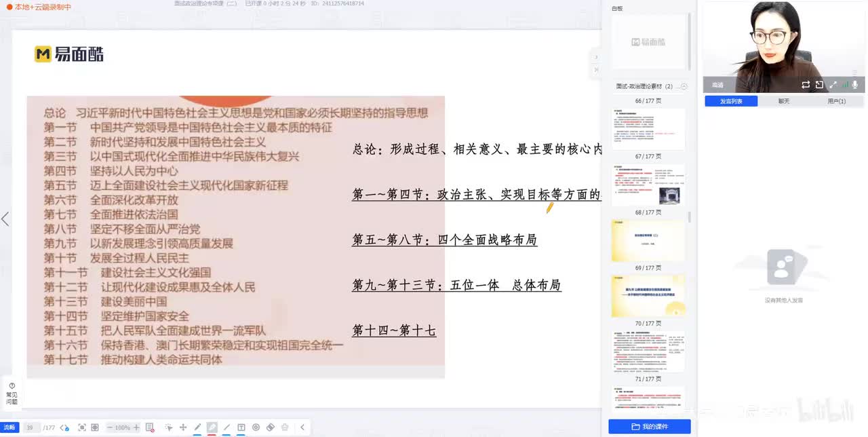Select the click pointer tool
The width and height of the screenshot is (868, 437).
click(x=168, y=427)
